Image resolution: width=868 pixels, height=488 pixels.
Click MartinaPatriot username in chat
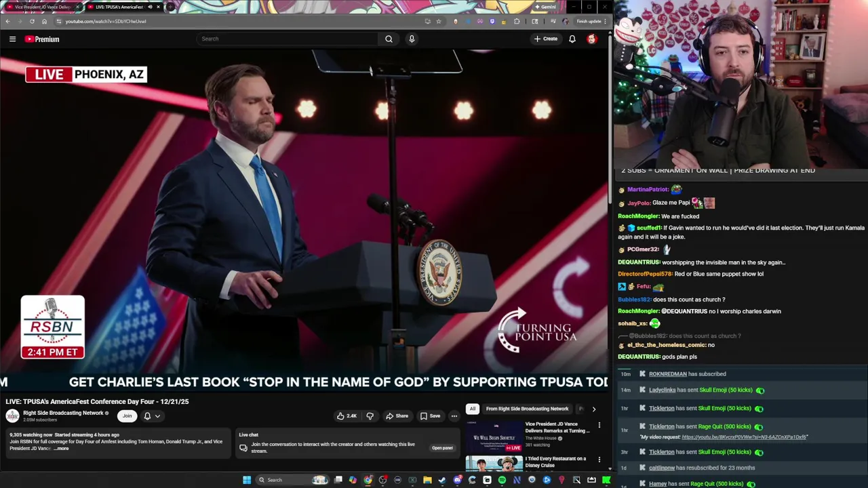point(648,190)
